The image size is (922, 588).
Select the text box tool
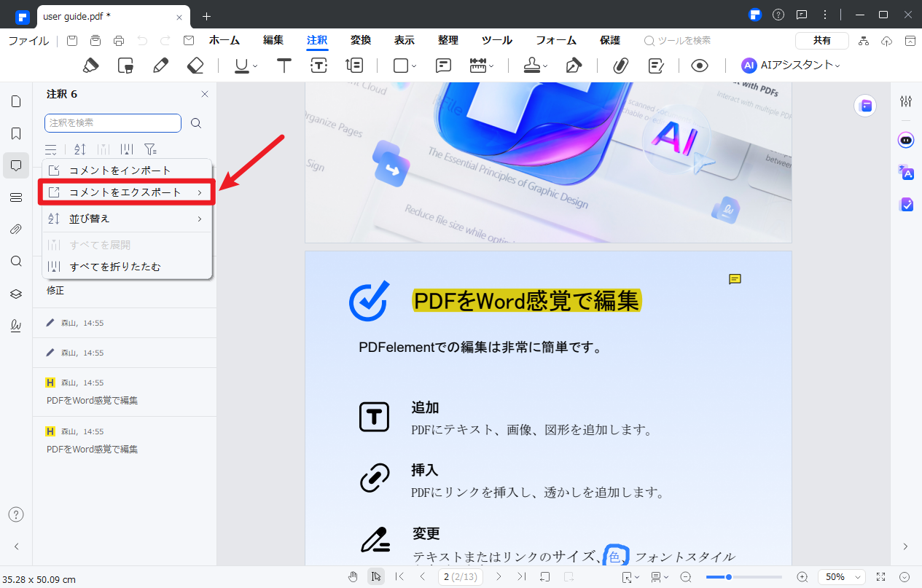tap(319, 66)
